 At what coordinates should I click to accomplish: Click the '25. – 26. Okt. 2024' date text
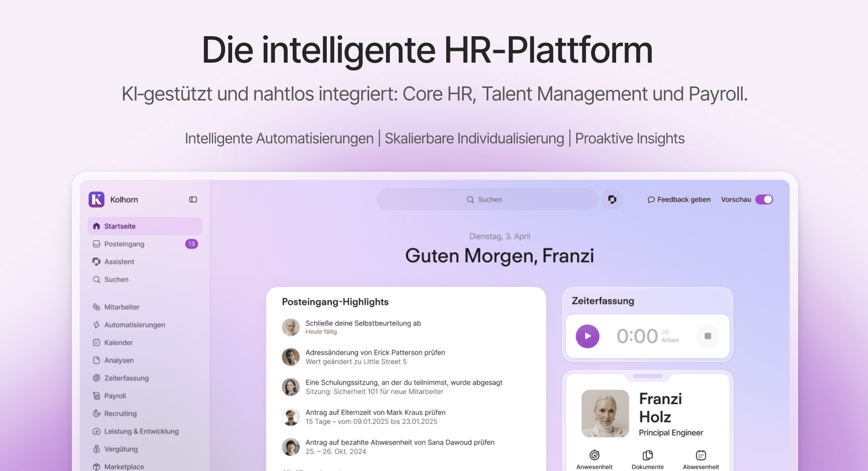coord(336,451)
